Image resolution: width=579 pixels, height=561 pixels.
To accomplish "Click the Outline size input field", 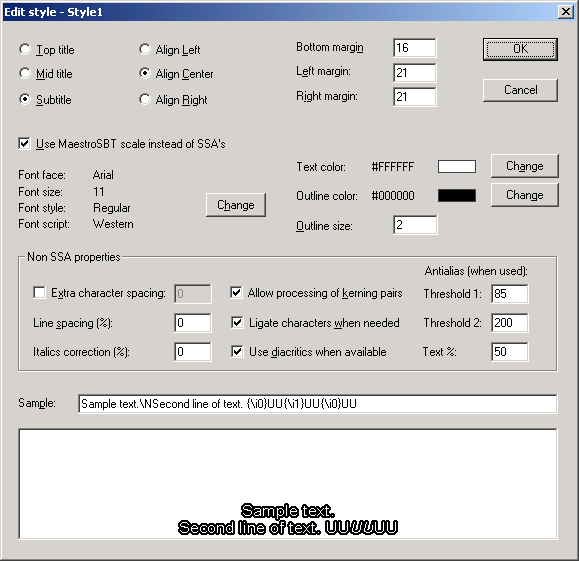I will 415,225.
